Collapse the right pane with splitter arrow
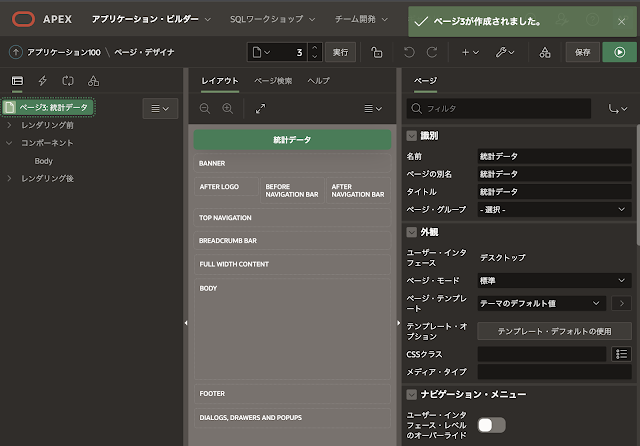Viewport: 640px width, 446px height. pyautogui.click(x=399, y=323)
